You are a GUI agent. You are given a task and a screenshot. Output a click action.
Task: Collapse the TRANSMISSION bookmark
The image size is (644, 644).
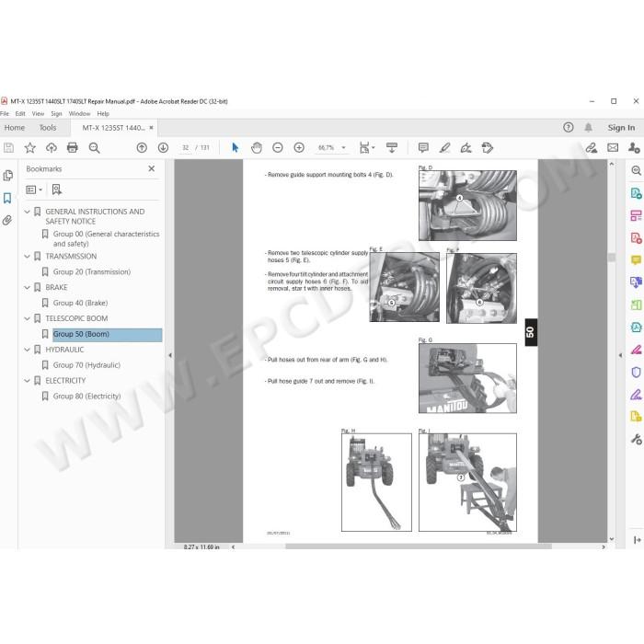click(x=27, y=257)
